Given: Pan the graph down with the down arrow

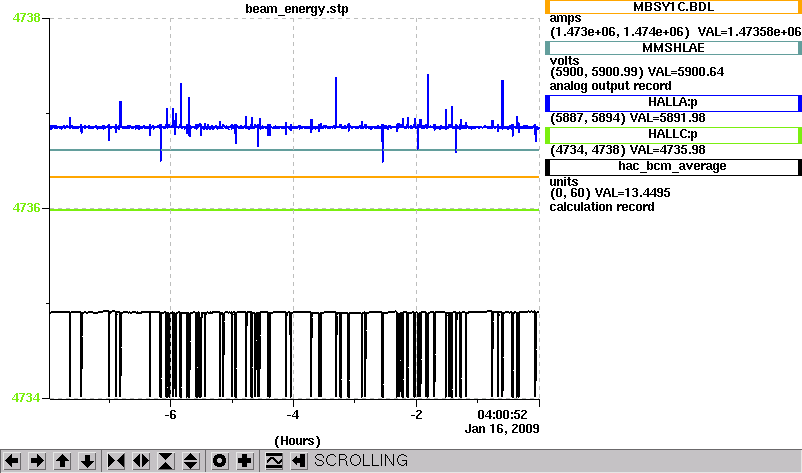Looking at the screenshot, I should coord(87,461).
